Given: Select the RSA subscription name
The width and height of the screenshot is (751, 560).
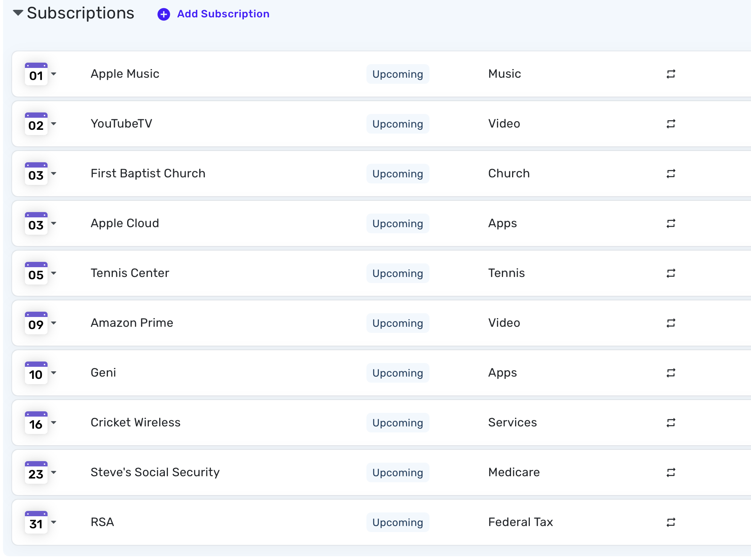Looking at the screenshot, I should (x=102, y=522).
